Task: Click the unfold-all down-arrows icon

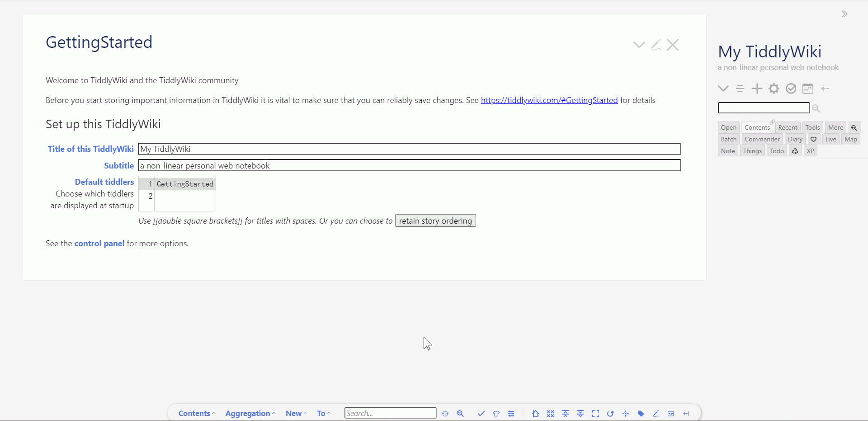Action: click(x=580, y=413)
